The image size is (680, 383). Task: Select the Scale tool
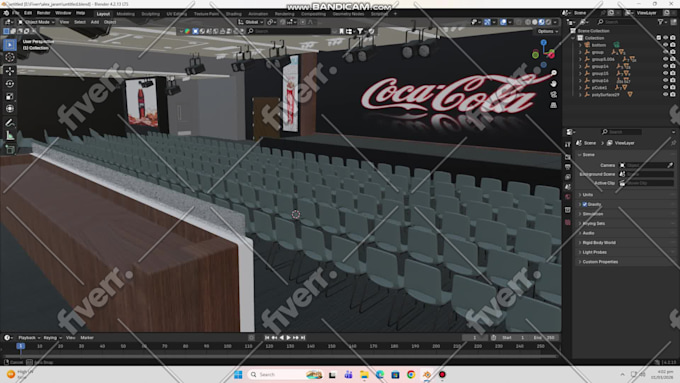coord(10,96)
